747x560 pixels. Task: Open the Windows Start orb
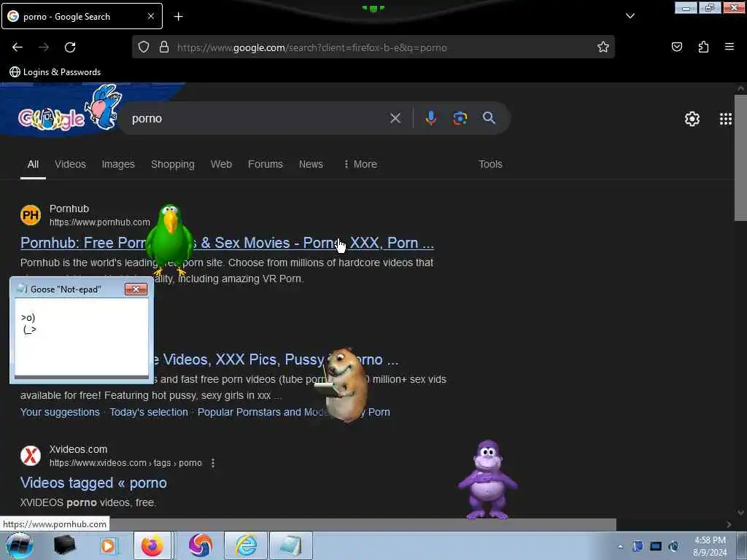(19, 545)
